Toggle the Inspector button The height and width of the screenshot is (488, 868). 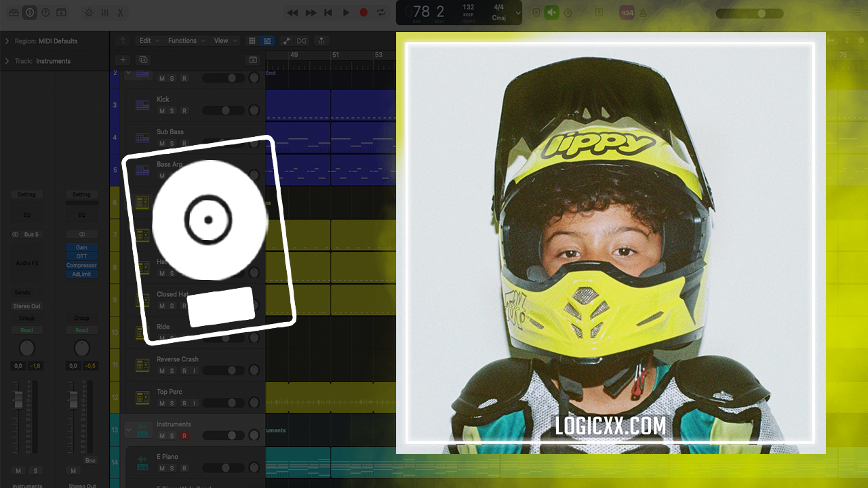(30, 12)
